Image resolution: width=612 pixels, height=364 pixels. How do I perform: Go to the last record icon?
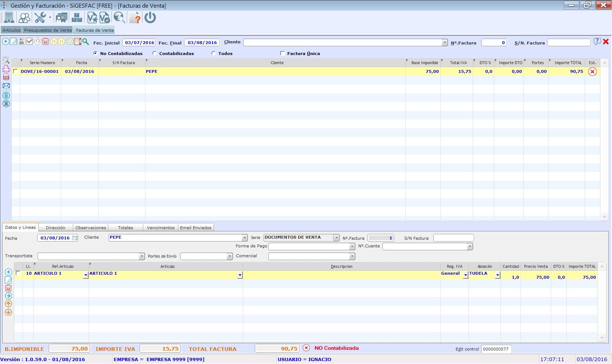click(x=61, y=42)
